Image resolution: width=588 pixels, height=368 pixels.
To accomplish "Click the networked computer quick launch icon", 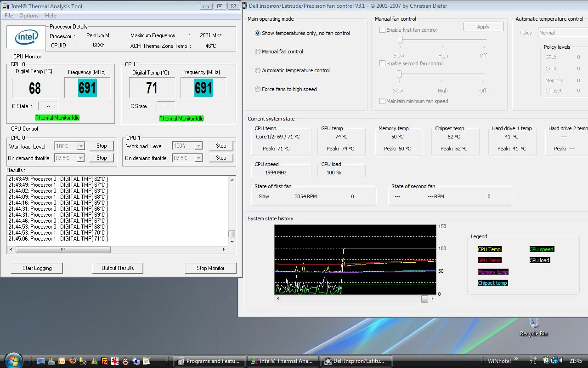I will coord(136,361).
